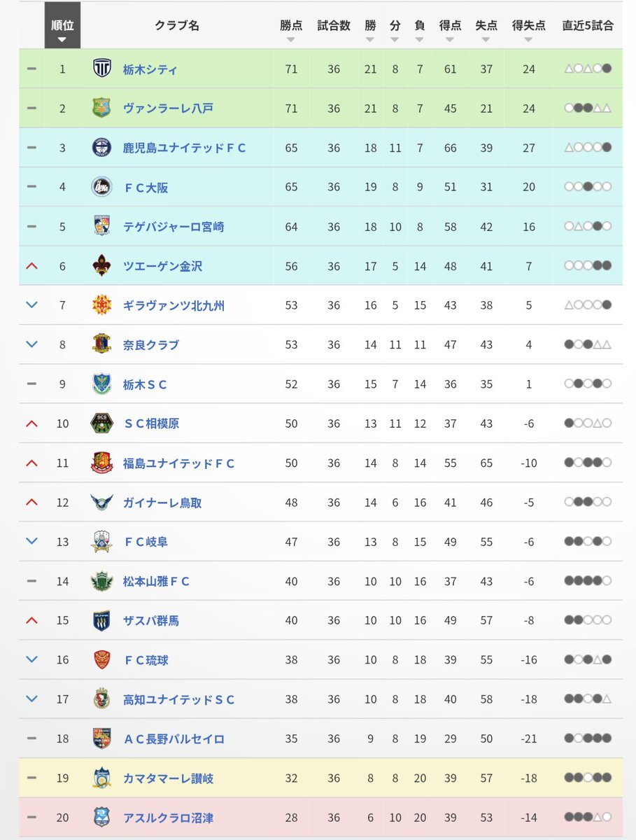This screenshot has height=840, width=636.
Task: Click the 直近5試合 column header
Action: [588, 26]
